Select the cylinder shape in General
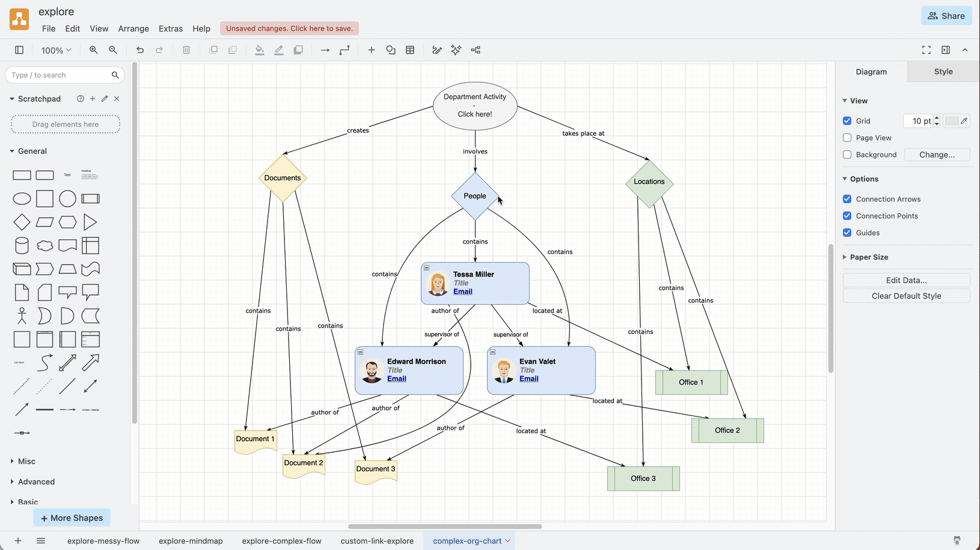Viewport: 980px width, 550px height. (x=22, y=246)
